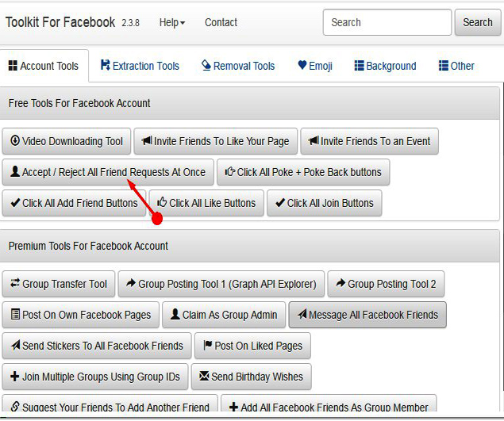504x421 pixels.
Task: Click the heart icon of Emoji tab
Action: 302,64
